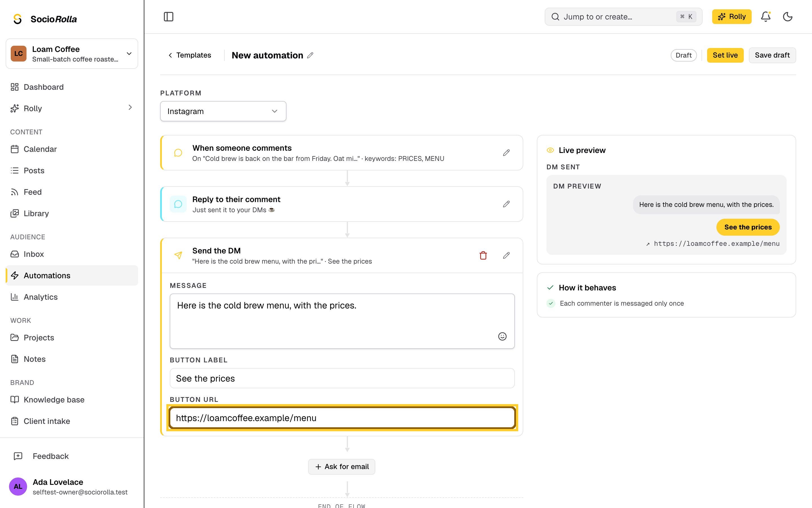This screenshot has width=812, height=508.
Task: Open the Loam Coffee workspace switcher
Action: 72,54
